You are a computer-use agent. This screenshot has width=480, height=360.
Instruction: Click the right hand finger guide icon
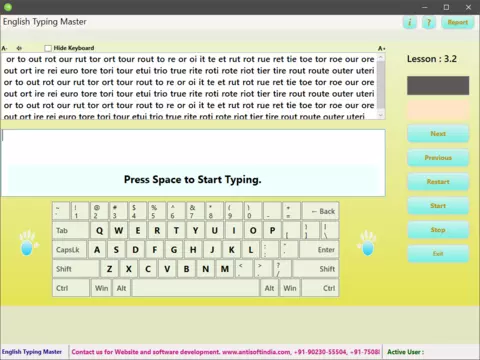pos(367,243)
